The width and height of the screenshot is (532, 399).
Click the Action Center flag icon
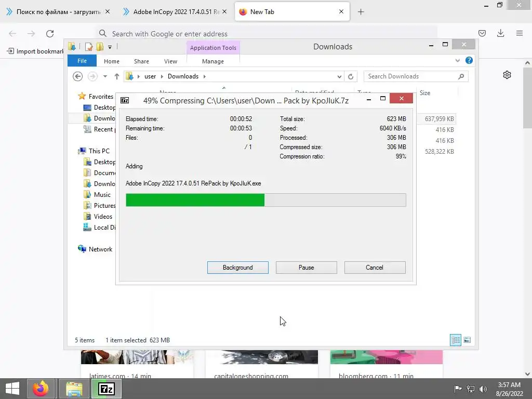click(x=458, y=389)
